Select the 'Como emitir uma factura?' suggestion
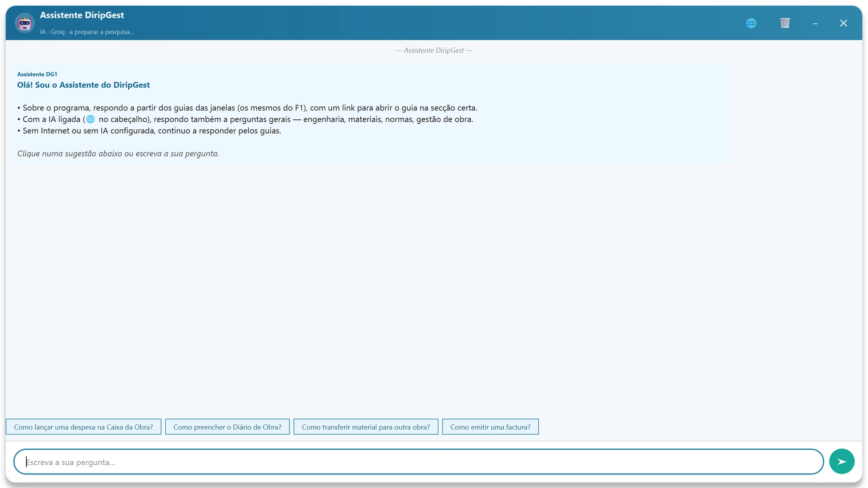 pos(490,427)
